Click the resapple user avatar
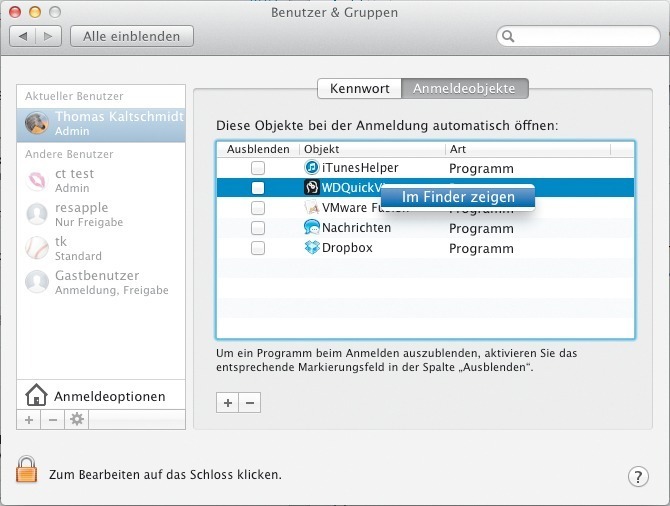Viewport: 670px width, 506px height. click(37, 214)
